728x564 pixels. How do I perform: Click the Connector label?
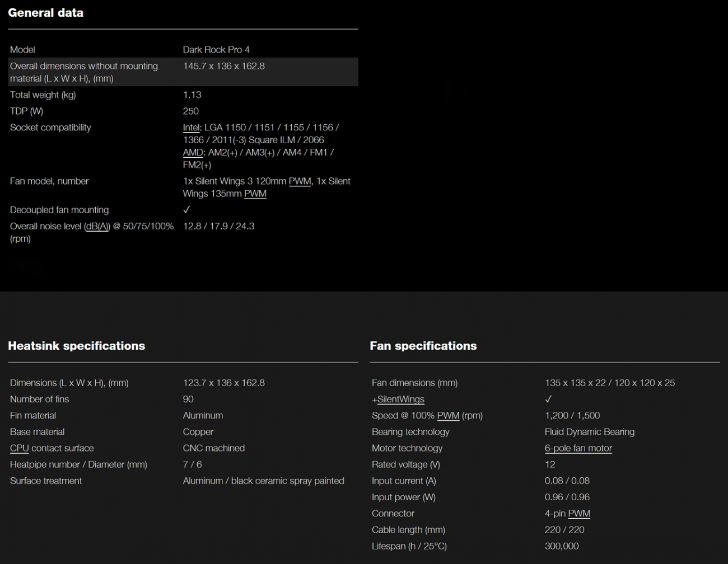[x=393, y=514]
